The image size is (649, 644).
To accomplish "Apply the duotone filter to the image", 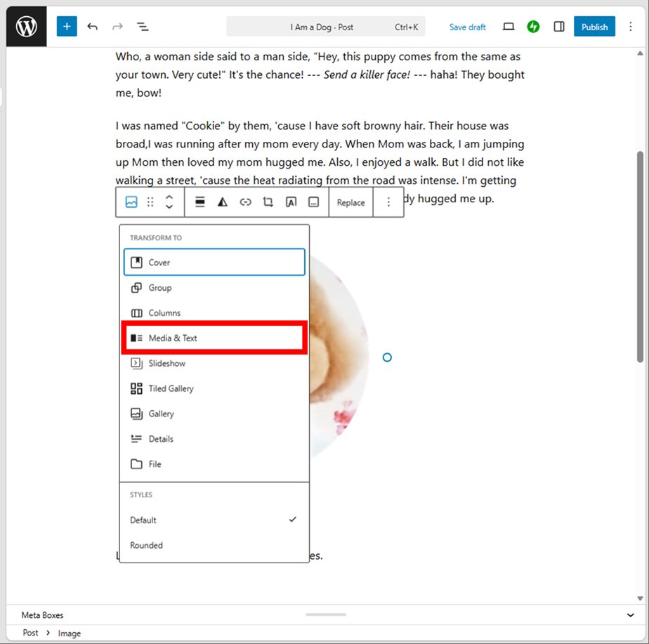I will pyautogui.click(x=223, y=202).
